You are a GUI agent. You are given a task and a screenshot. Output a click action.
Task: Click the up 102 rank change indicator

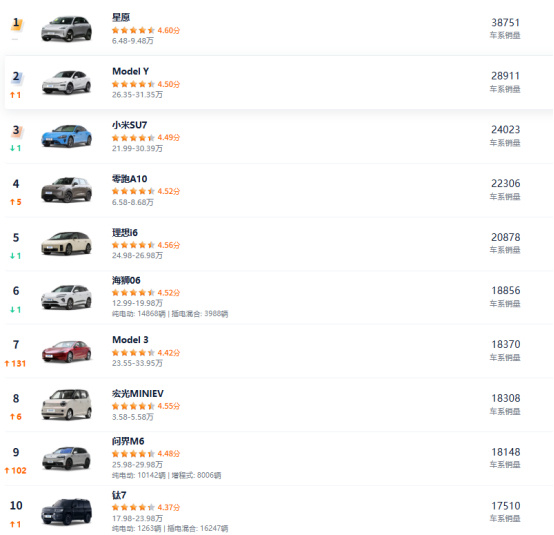click(x=15, y=470)
